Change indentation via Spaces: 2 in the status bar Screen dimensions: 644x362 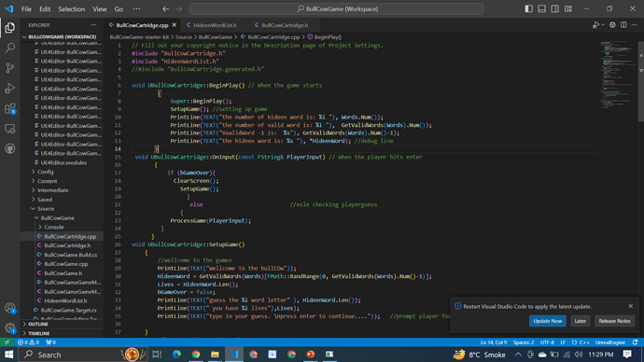coord(524,342)
